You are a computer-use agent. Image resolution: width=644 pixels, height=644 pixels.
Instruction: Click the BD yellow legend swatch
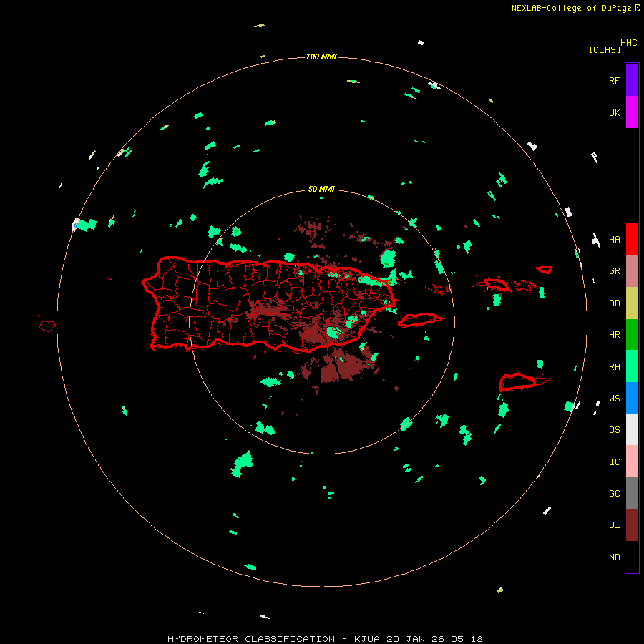tap(632, 303)
